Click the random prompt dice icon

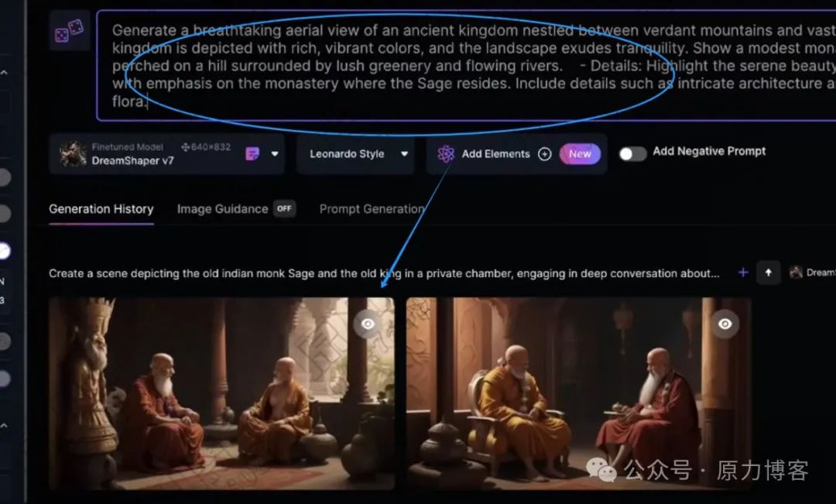click(70, 31)
